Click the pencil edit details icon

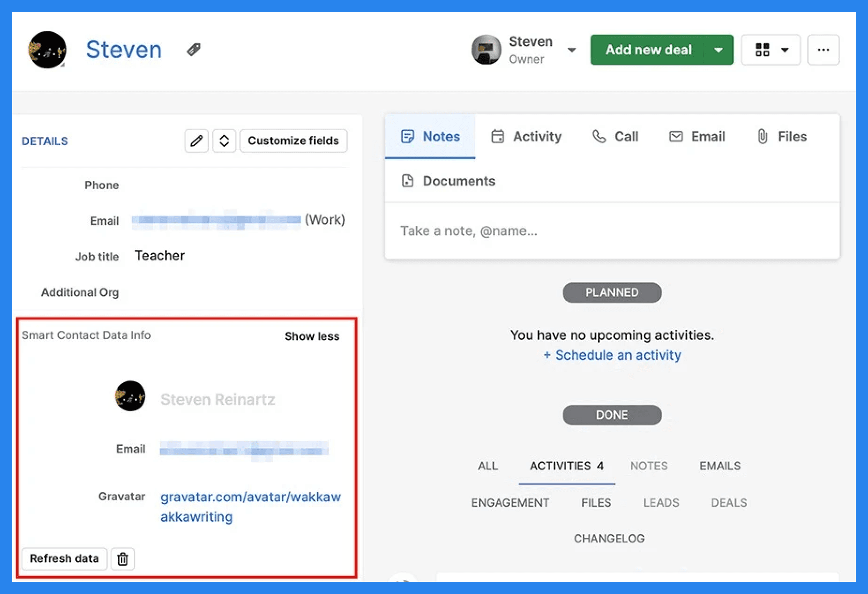tap(196, 141)
